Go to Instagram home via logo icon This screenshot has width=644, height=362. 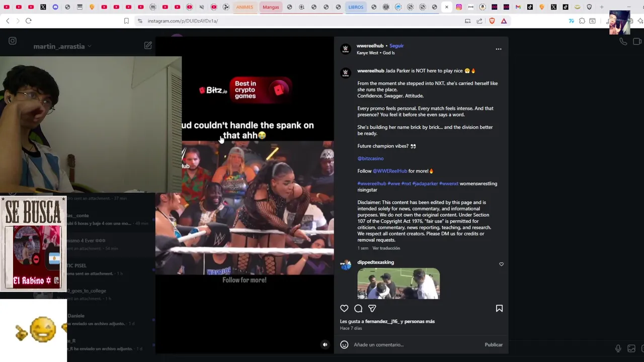(13, 41)
